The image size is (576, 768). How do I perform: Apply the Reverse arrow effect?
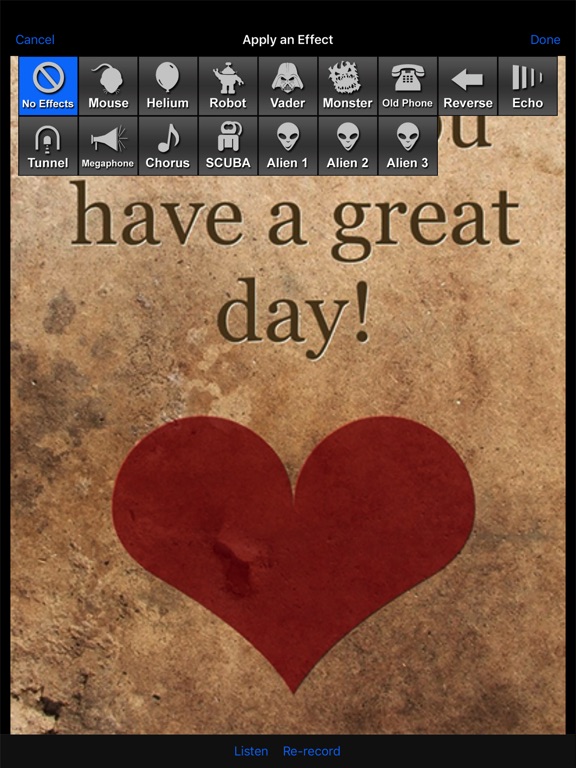pyautogui.click(x=468, y=86)
